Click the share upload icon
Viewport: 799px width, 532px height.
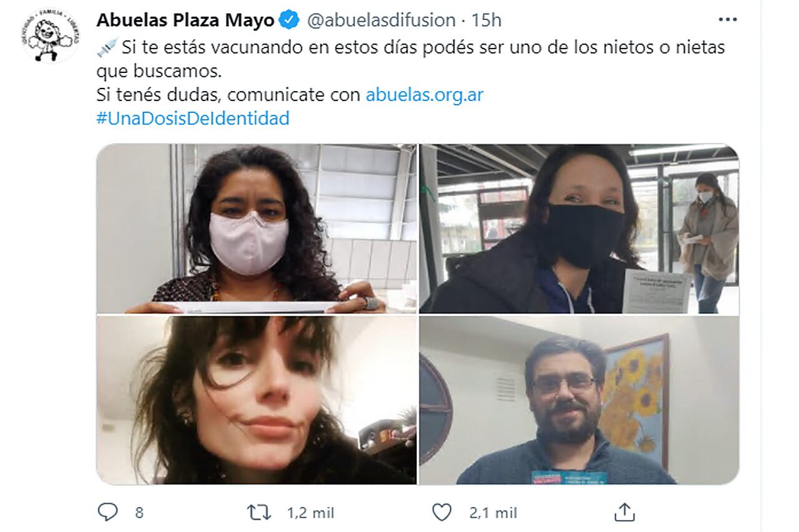point(625,512)
